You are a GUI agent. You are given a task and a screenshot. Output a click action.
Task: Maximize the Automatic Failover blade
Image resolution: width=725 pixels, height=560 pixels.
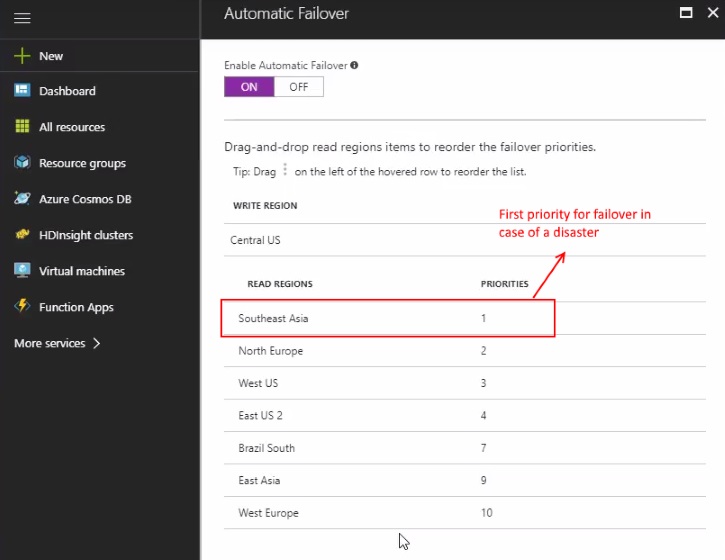(686, 13)
